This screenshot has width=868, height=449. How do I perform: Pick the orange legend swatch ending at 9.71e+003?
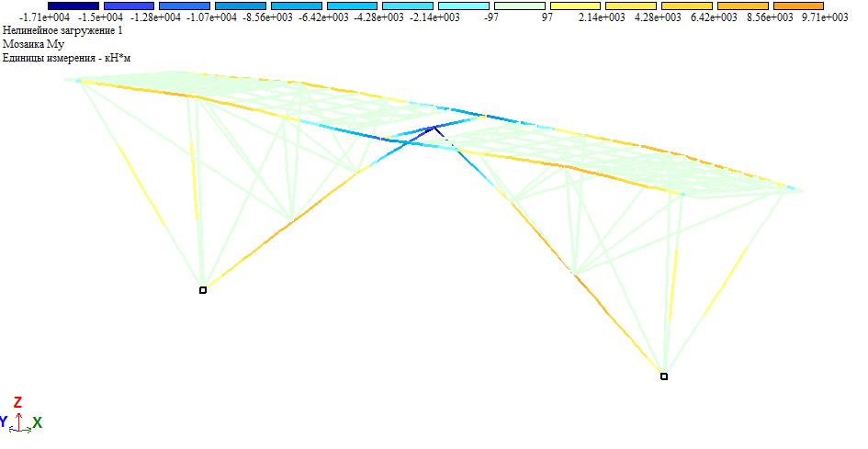pos(798,6)
